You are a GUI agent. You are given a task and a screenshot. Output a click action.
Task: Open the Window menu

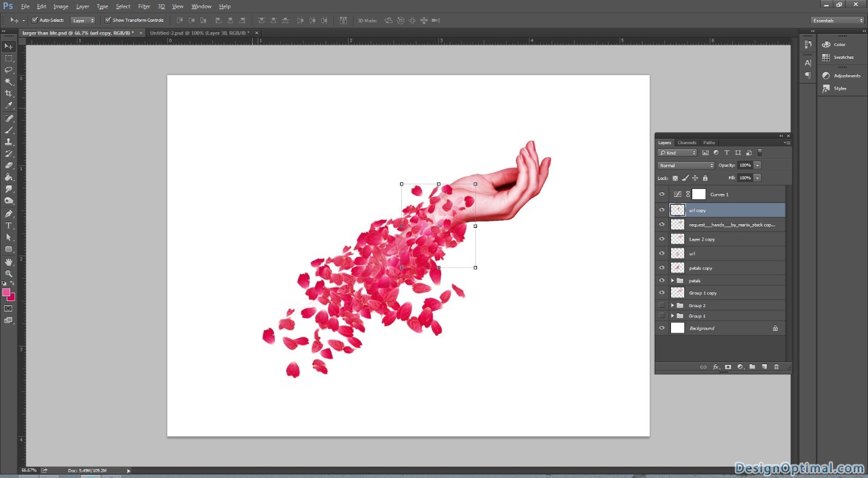pyautogui.click(x=201, y=6)
